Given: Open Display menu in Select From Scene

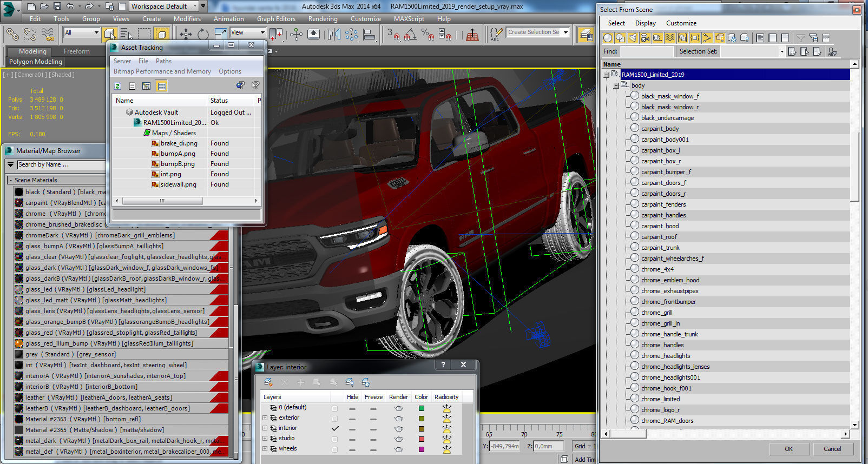Looking at the screenshot, I should coord(645,23).
